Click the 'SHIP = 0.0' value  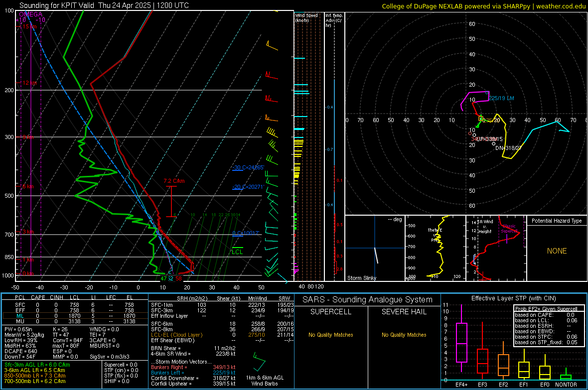(x=117, y=381)
